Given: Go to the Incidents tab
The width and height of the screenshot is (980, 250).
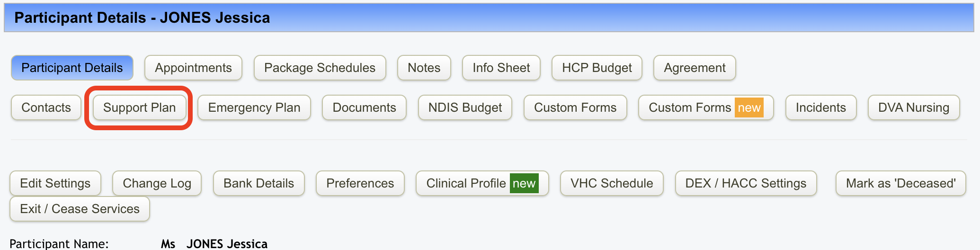Looking at the screenshot, I should click(x=820, y=107).
